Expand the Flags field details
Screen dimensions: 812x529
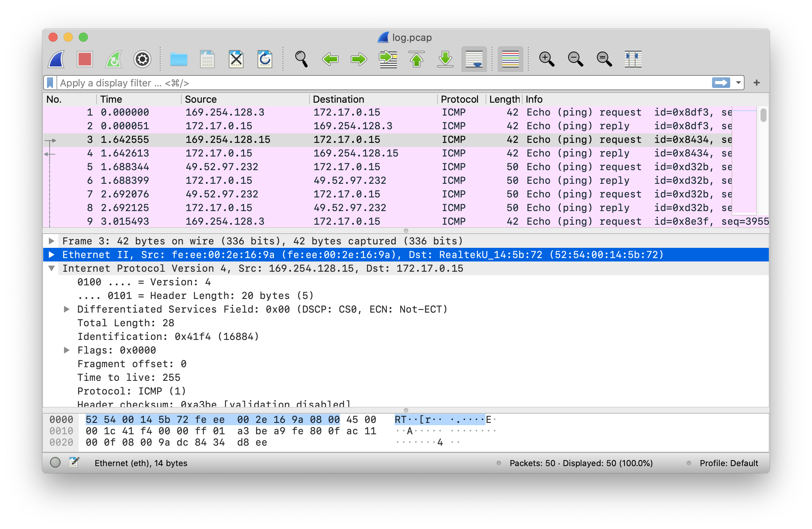pos(67,350)
